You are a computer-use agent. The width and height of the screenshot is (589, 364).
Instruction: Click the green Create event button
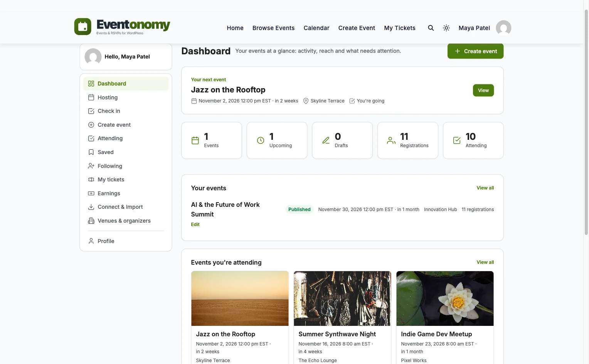(x=475, y=51)
